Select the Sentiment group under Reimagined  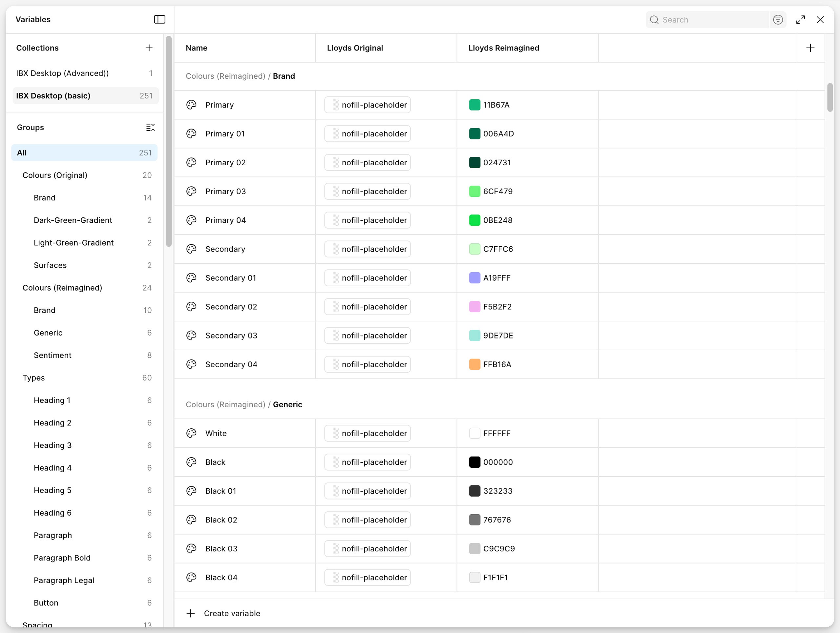(53, 355)
